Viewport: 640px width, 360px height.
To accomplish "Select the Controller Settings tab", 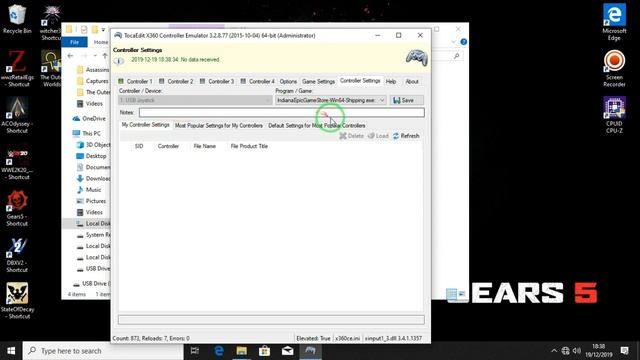I will (x=360, y=80).
